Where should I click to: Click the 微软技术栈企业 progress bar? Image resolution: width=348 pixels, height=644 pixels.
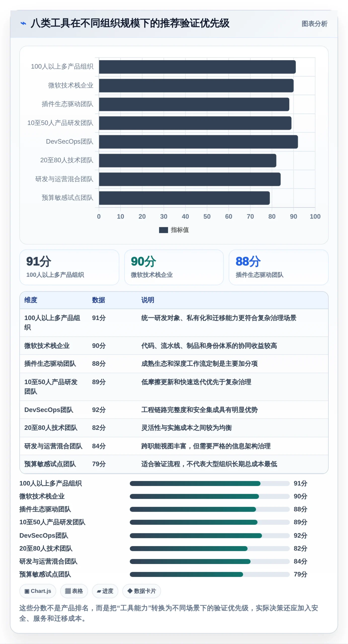click(210, 497)
